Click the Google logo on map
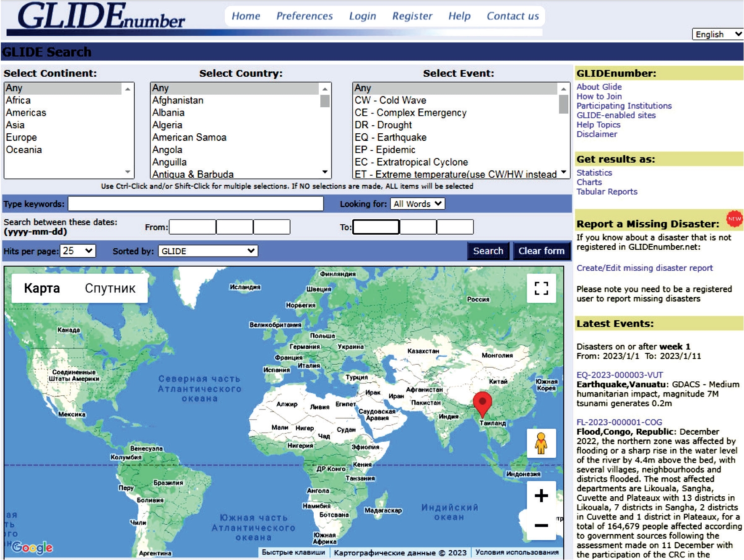Viewport: 744px width, 560px height. 32,547
